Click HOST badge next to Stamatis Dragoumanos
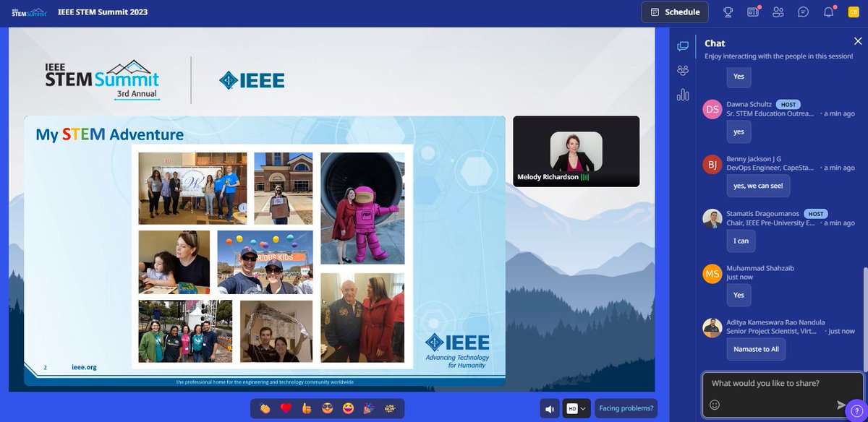 coord(817,214)
